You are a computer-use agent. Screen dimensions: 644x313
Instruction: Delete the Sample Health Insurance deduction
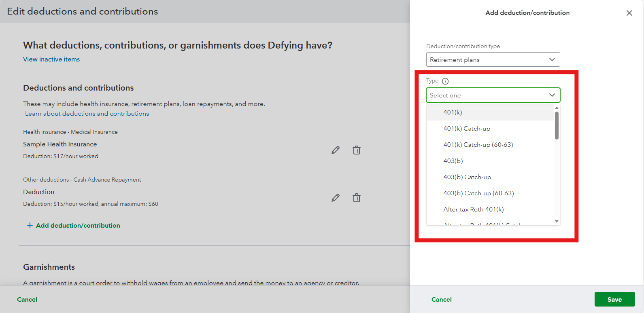click(356, 150)
